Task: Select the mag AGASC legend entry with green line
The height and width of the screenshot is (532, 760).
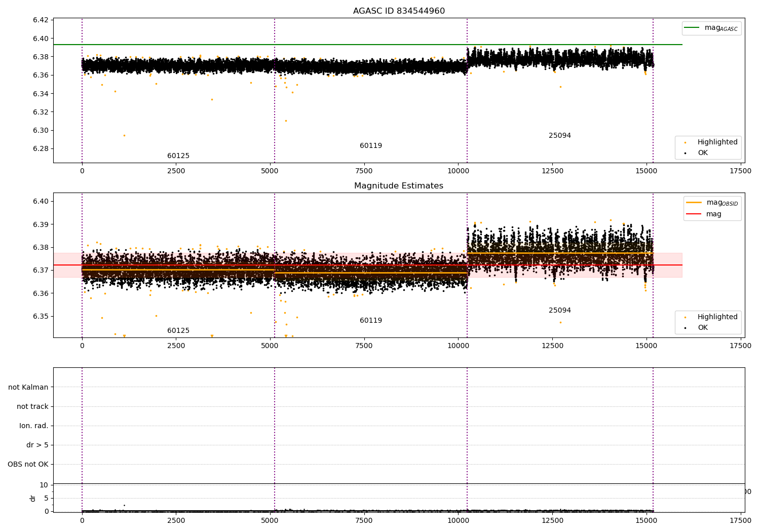Action: pos(711,28)
